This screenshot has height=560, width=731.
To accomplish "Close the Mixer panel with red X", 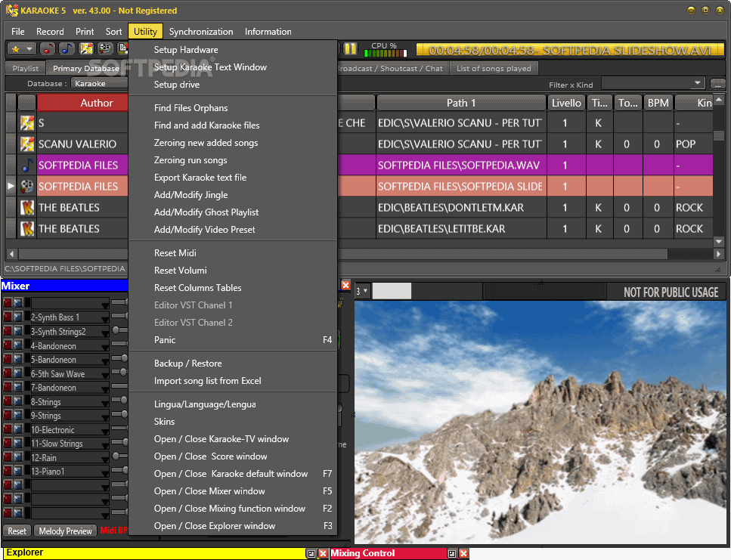I will pyautogui.click(x=345, y=285).
